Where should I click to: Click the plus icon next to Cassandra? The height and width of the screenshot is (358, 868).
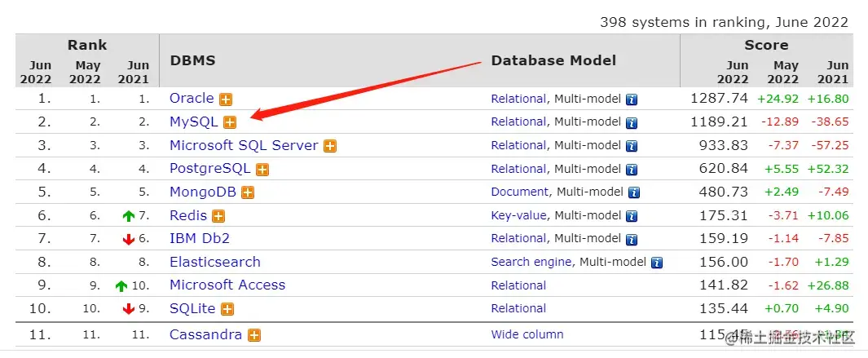click(254, 335)
